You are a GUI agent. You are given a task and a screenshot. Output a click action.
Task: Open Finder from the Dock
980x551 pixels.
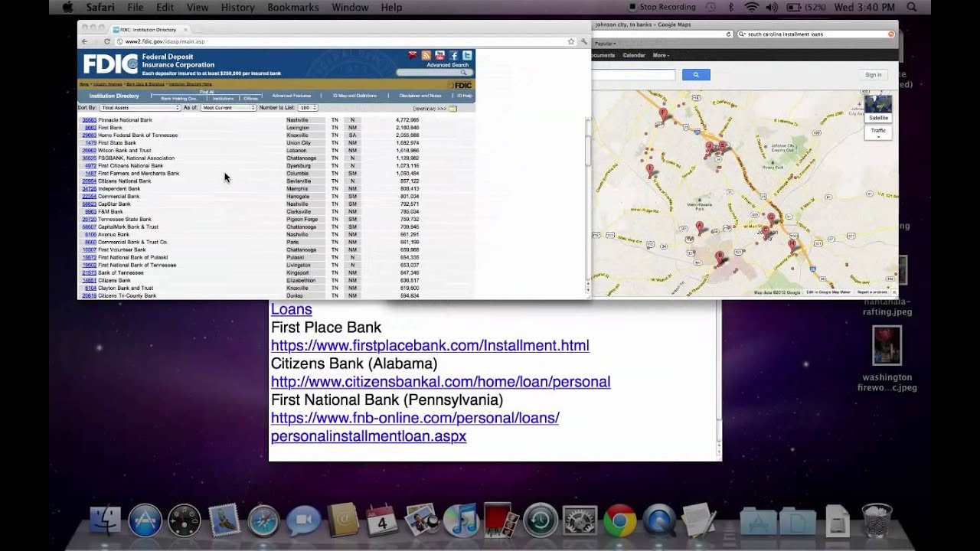coord(106,521)
